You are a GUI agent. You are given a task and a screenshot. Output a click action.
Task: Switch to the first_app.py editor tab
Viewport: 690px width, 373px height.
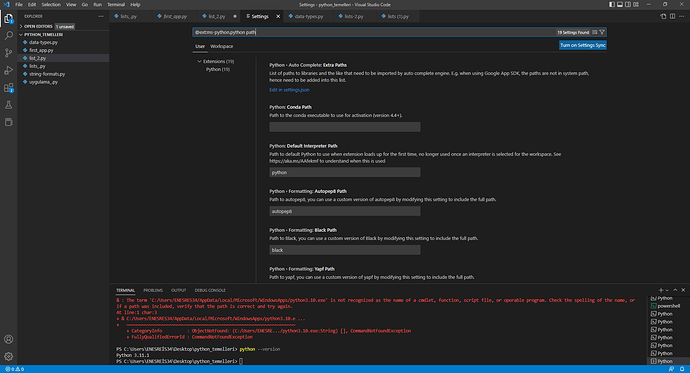pos(175,16)
